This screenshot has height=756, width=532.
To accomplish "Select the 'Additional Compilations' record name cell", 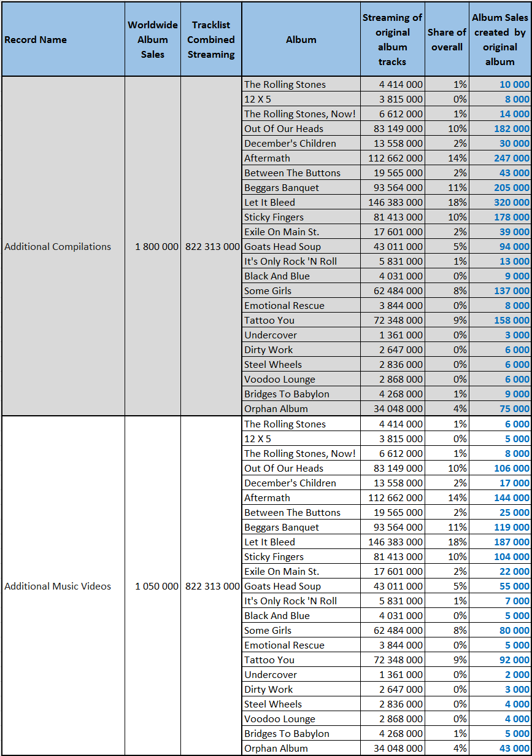I will click(x=63, y=246).
